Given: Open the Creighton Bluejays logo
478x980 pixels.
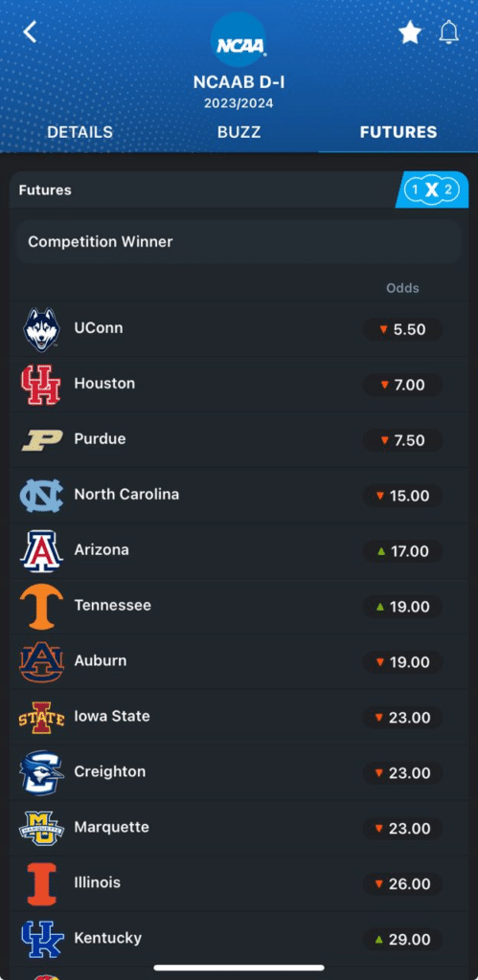Looking at the screenshot, I should click(x=41, y=772).
